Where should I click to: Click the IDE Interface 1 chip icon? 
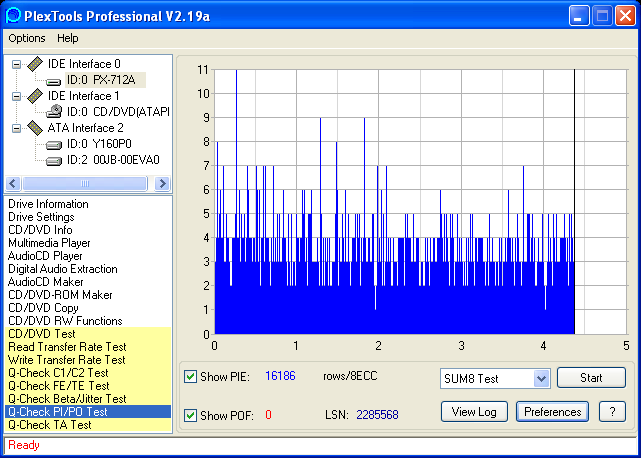[x=35, y=96]
